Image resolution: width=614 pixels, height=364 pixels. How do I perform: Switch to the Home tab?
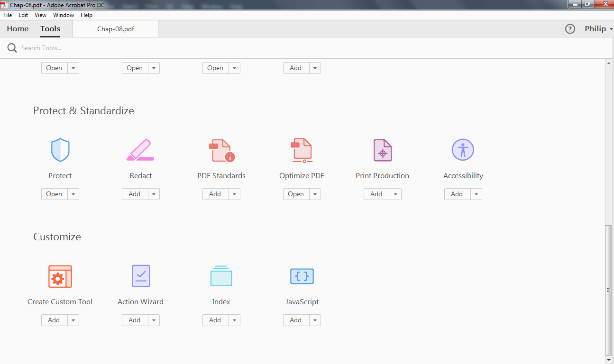pos(18,29)
